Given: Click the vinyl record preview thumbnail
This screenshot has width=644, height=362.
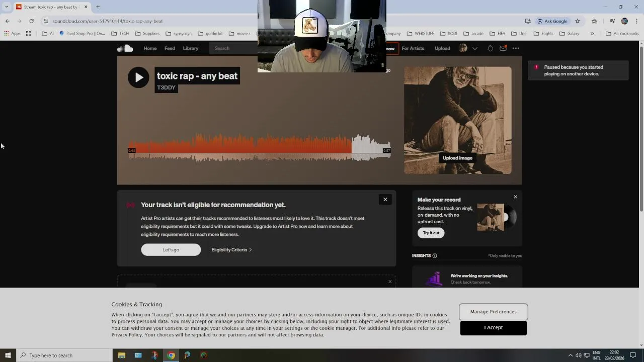Looking at the screenshot, I should (497, 217).
